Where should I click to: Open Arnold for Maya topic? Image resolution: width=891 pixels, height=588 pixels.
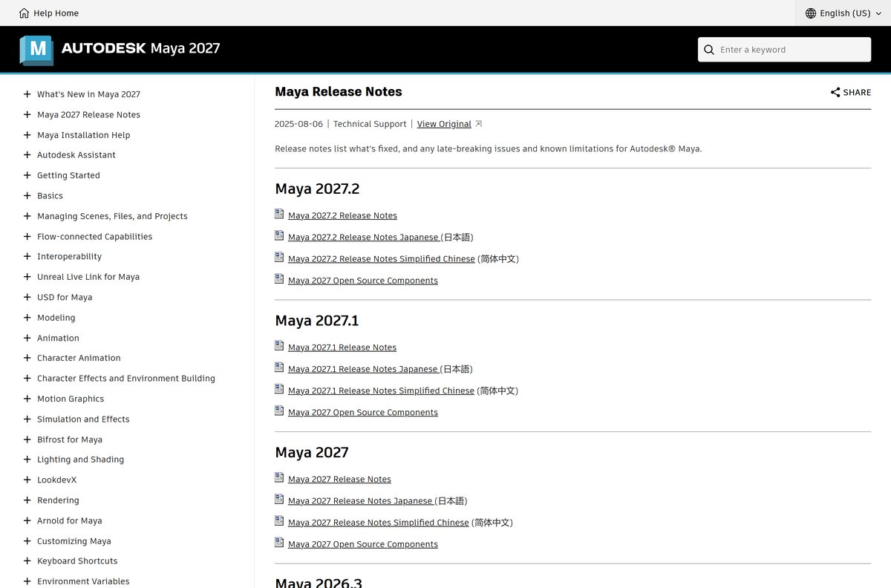(x=70, y=521)
